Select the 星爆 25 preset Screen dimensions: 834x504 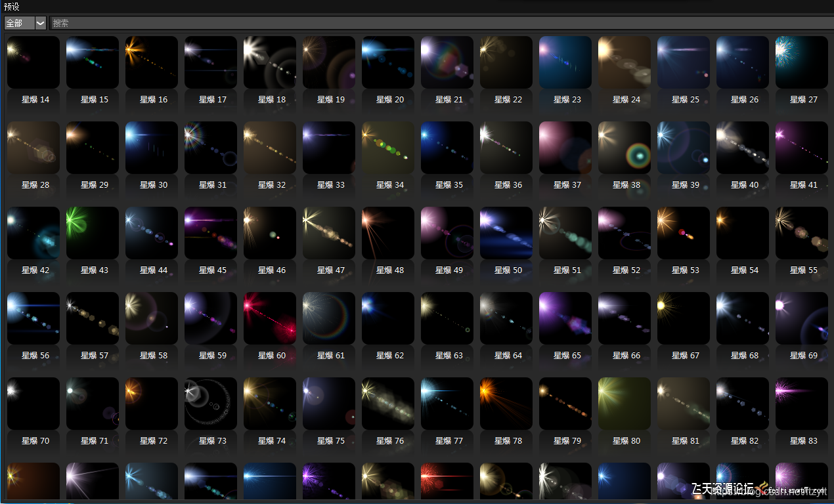point(684,62)
